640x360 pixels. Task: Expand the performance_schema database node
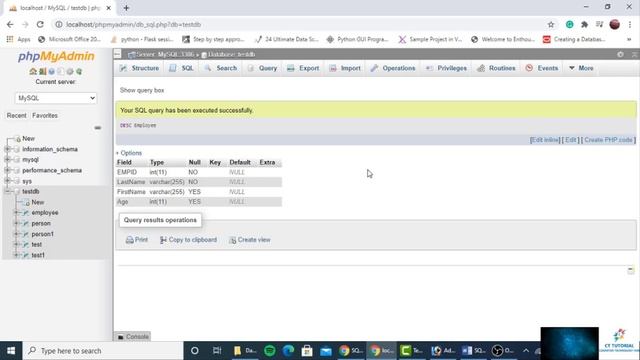7,170
